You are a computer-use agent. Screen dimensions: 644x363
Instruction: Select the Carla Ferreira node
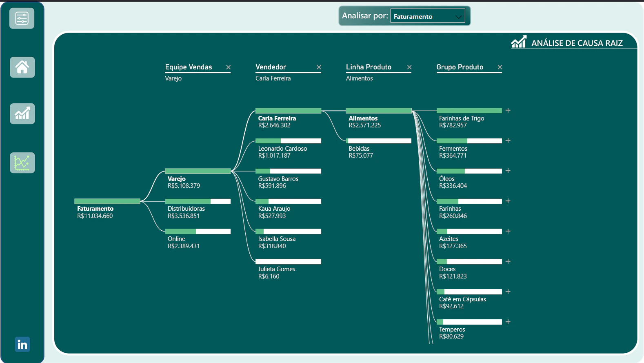[288, 118]
